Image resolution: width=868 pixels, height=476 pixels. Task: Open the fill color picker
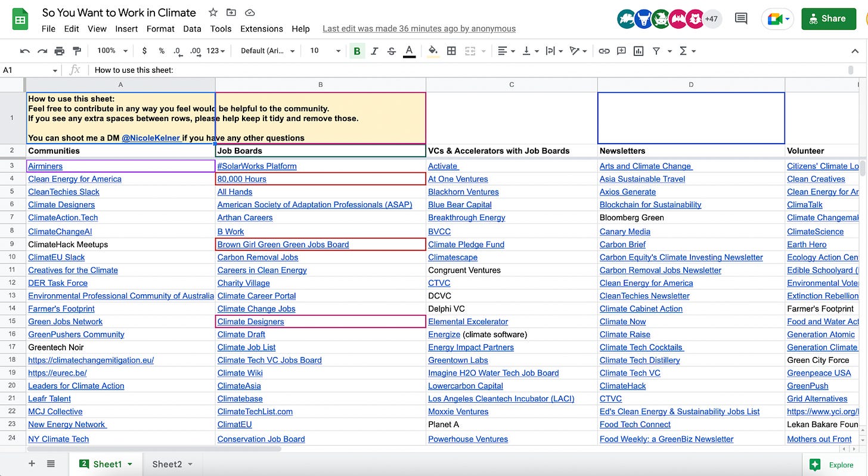(x=433, y=51)
